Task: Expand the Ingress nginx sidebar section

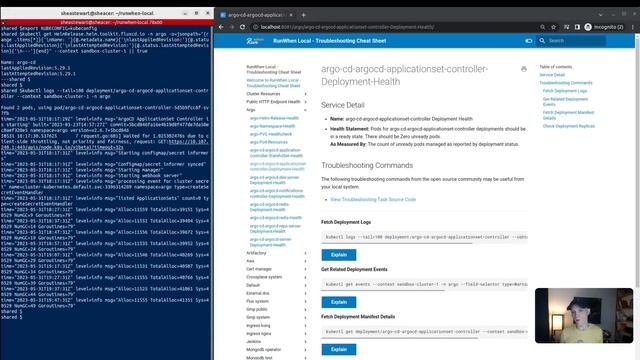Action: 276,333
